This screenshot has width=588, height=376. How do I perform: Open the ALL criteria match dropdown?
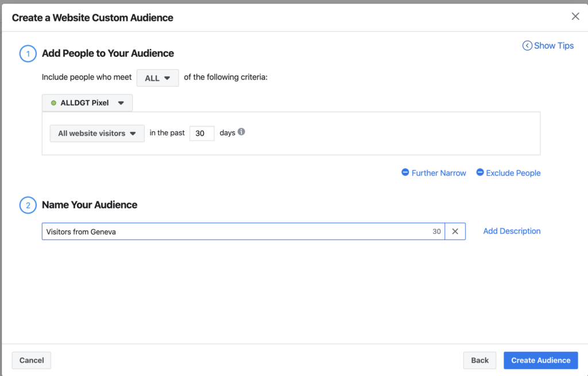157,78
